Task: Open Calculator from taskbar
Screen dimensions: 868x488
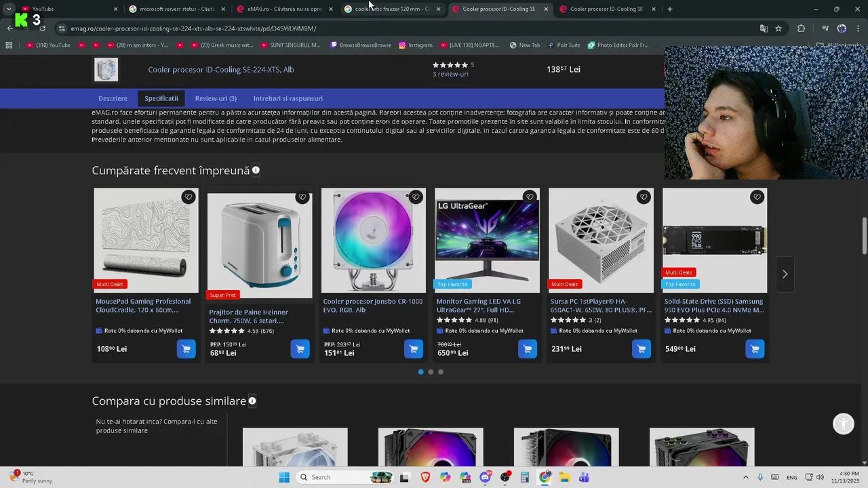Action: click(x=525, y=477)
